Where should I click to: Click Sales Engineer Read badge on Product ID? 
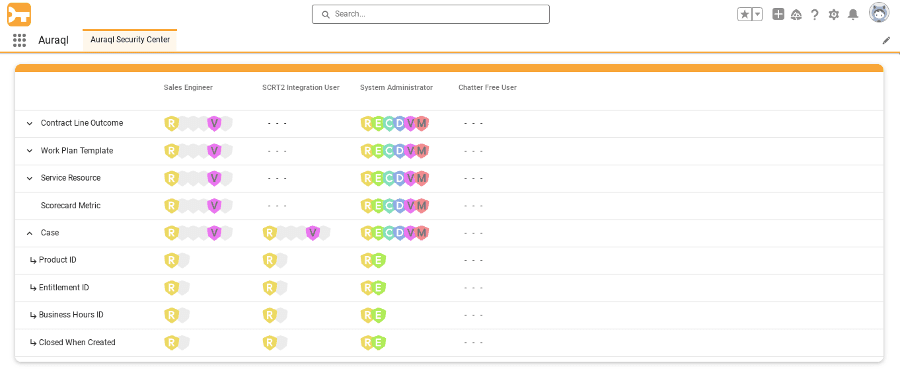pos(171,260)
